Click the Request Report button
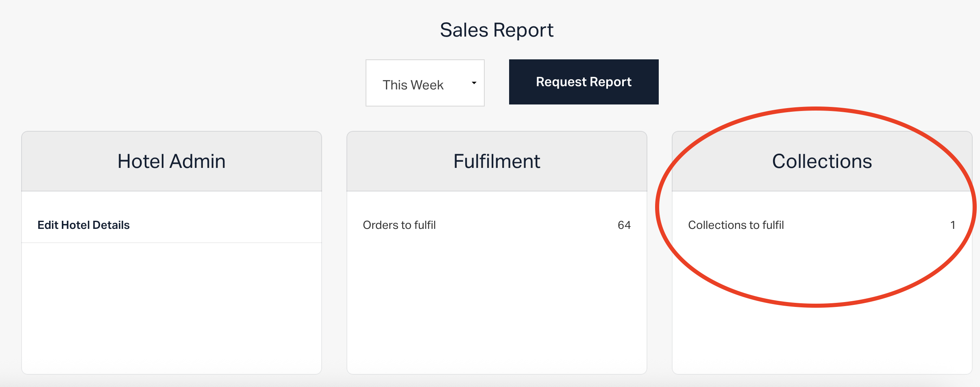The image size is (980, 387). (584, 82)
